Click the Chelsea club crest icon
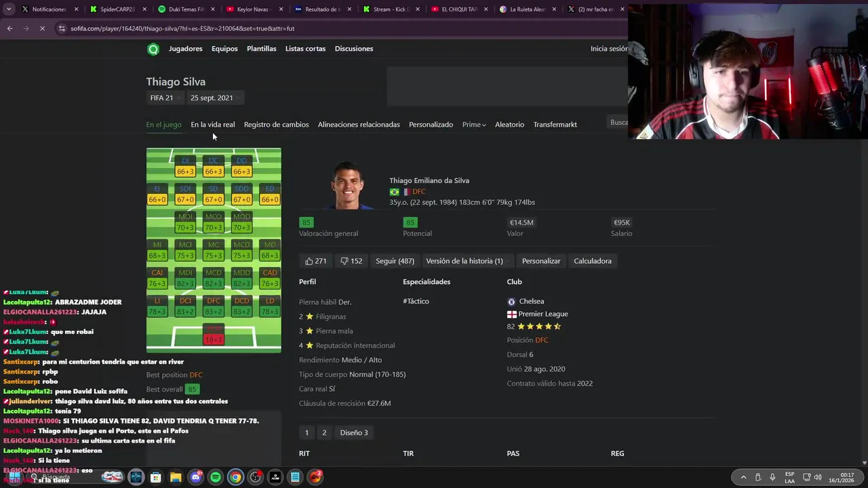The height and width of the screenshot is (488, 868). click(511, 302)
